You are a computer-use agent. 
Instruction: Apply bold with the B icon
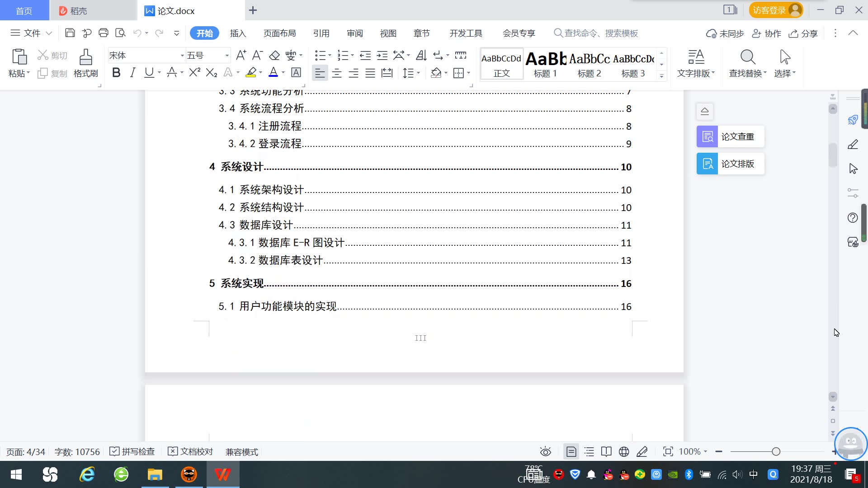pos(116,73)
